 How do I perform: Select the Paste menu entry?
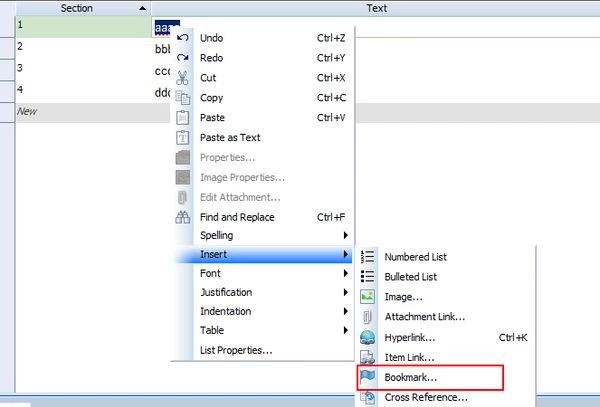click(264, 117)
